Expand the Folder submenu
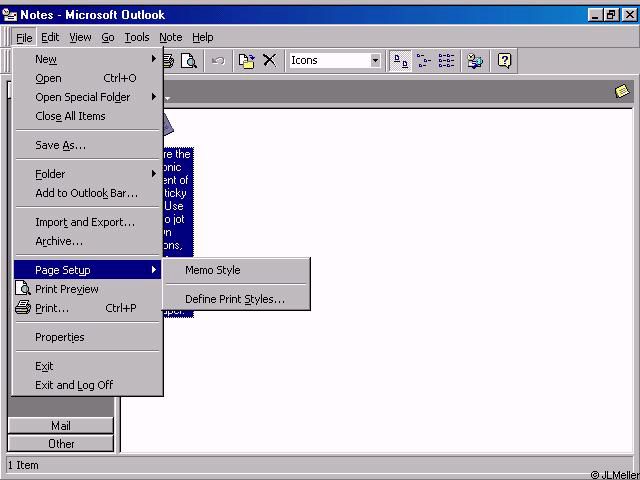This screenshot has width=640, height=480. click(87, 174)
